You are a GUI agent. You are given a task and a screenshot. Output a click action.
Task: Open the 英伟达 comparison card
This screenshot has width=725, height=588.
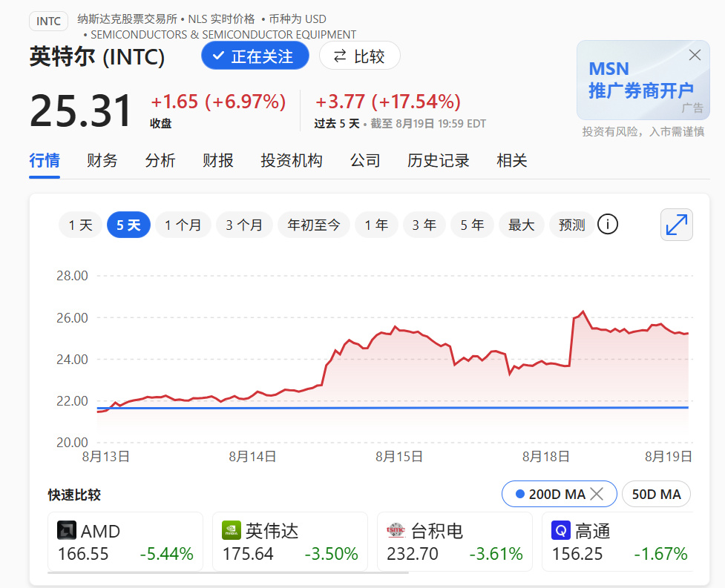pyautogui.click(x=290, y=541)
